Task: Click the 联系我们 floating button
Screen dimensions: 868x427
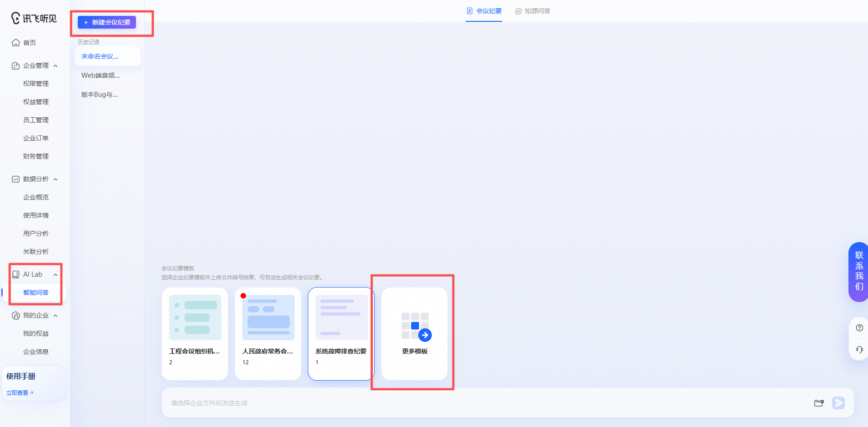Action: [858, 272]
